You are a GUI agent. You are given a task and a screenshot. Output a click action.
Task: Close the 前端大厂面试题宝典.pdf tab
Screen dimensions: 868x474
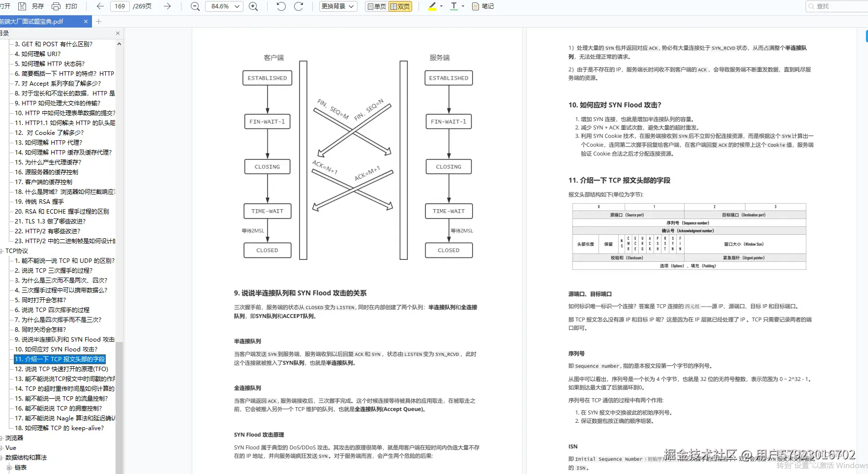[x=86, y=22]
